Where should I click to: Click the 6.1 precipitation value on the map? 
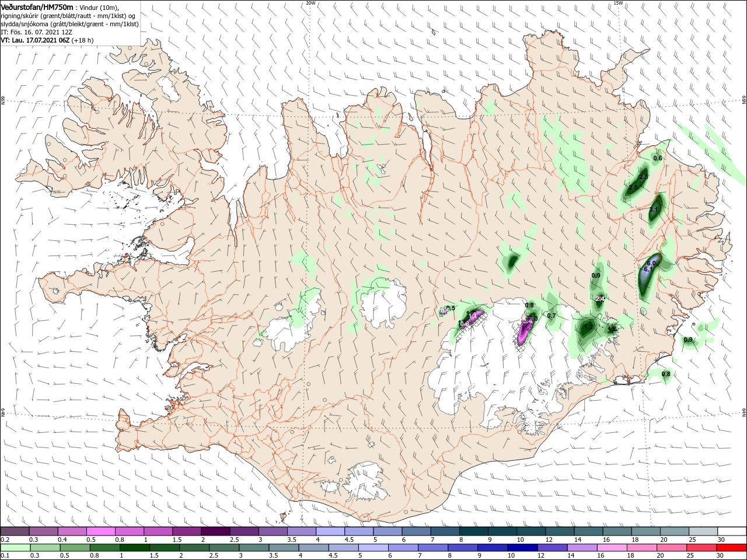648,269
